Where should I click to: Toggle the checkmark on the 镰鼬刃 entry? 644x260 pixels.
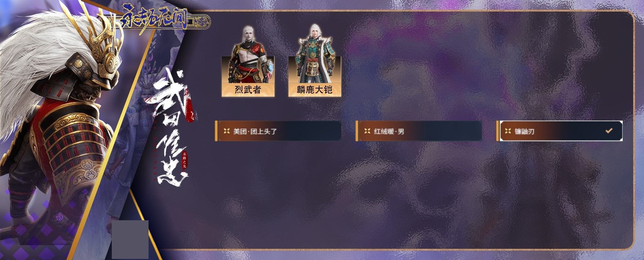point(609,131)
